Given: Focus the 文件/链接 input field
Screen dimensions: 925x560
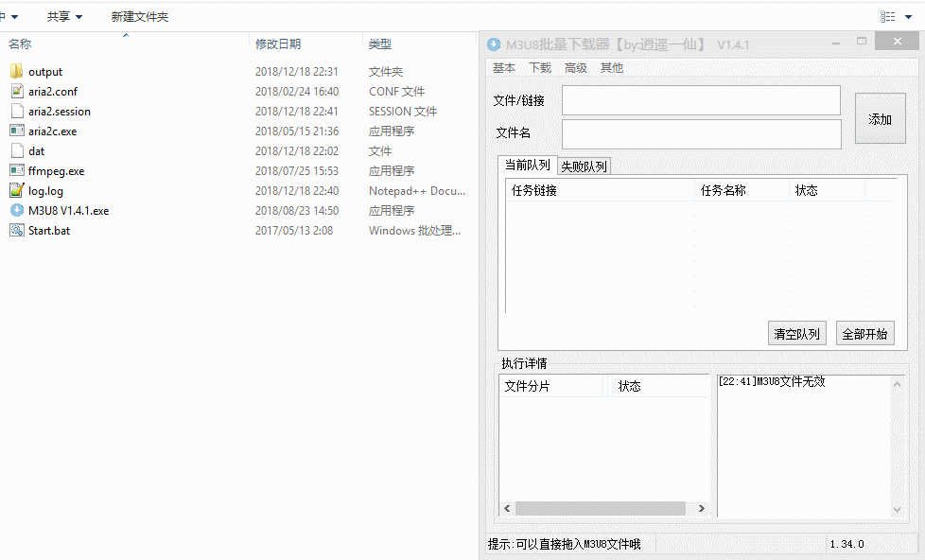Looking at the screenshot, I should (701, 100).
